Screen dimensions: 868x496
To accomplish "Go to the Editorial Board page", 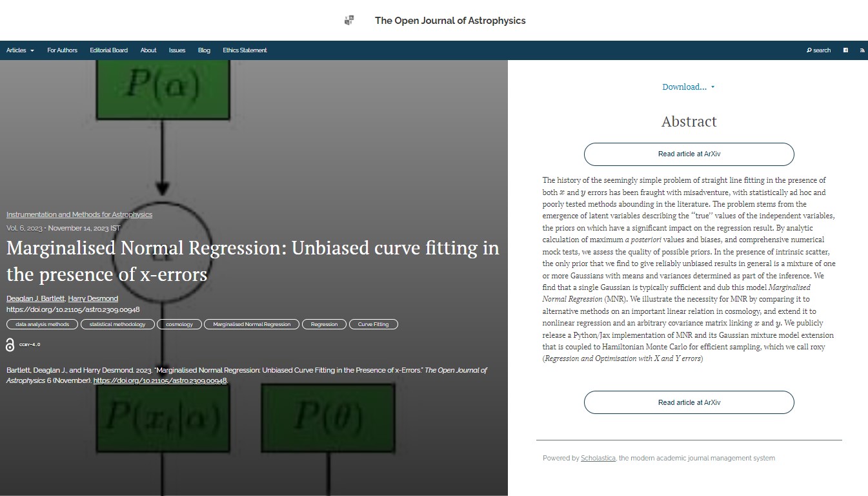I will click(108, 50).
